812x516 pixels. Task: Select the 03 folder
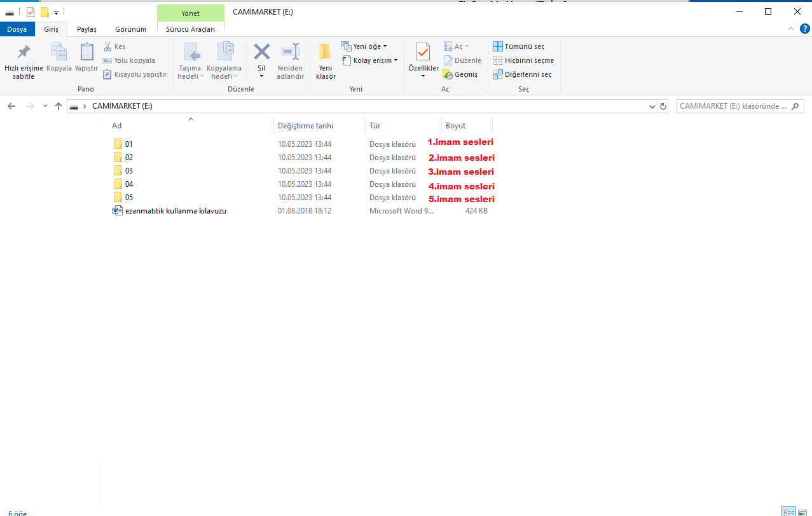pos(129,171)
